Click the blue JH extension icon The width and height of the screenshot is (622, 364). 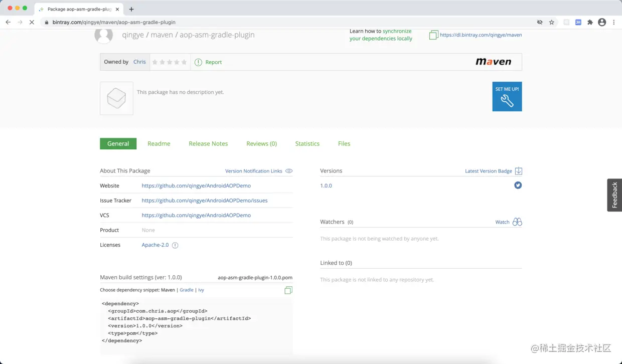[578, 22]
